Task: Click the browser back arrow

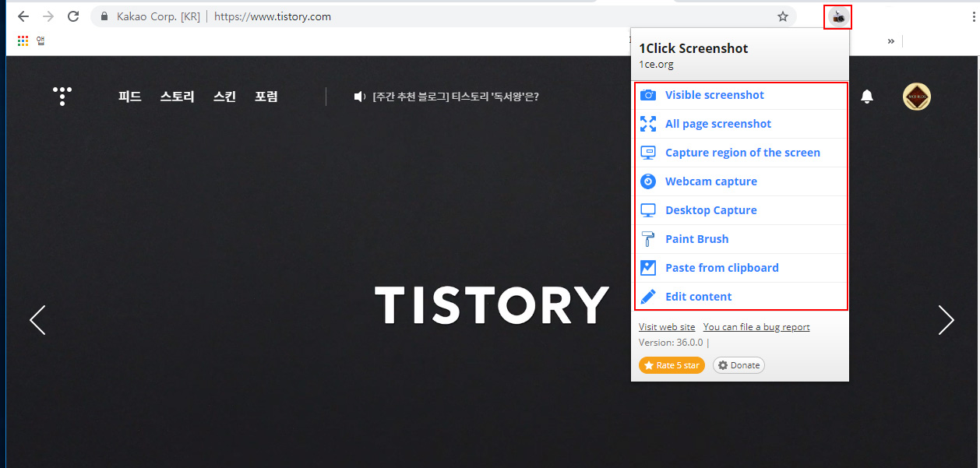Action: (23, 16)
